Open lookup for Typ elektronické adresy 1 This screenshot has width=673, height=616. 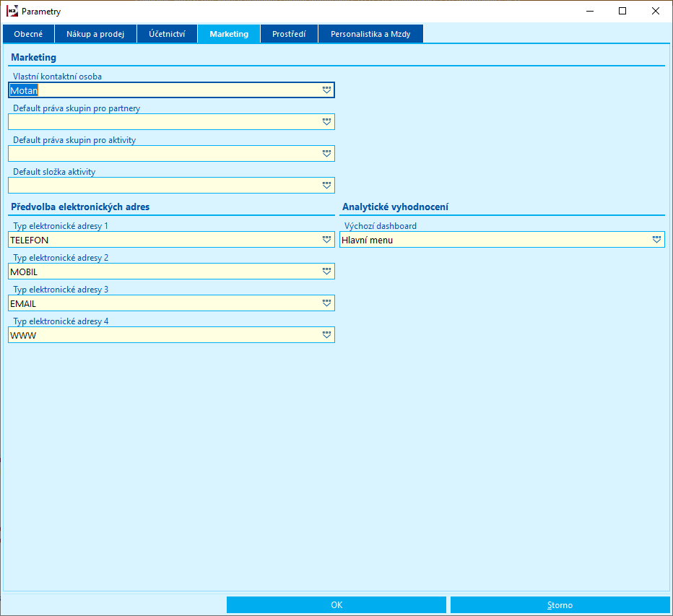[x=326, y=240]
